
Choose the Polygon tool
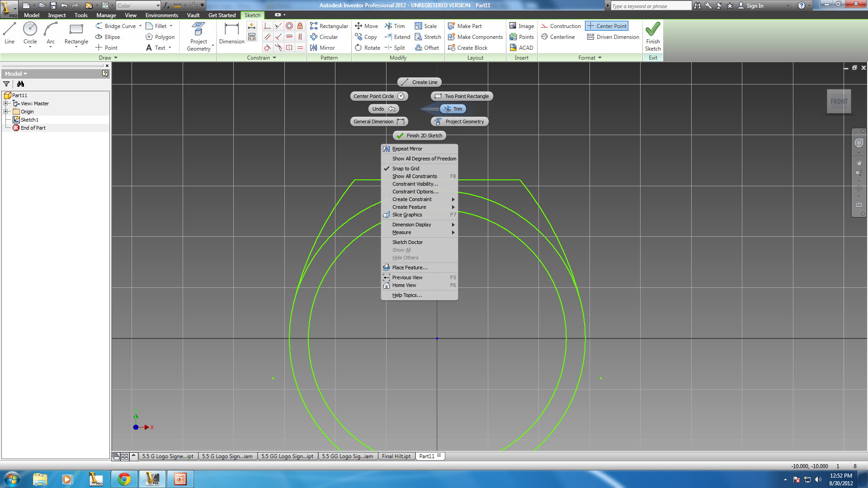click(x=160, y=37)
